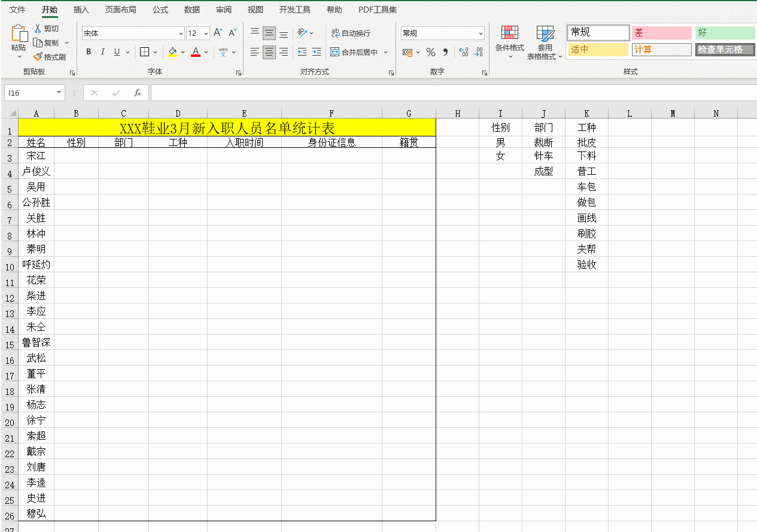Open Conditional Formatting (条件格式)
Screen dimensions: 757x532
tap(510, 42)
